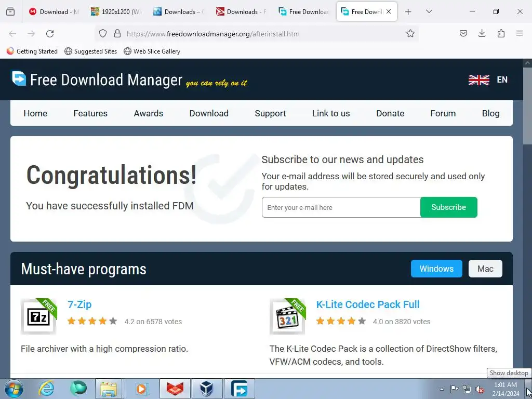Open Suggested Sites bookmark

(90, 51)
